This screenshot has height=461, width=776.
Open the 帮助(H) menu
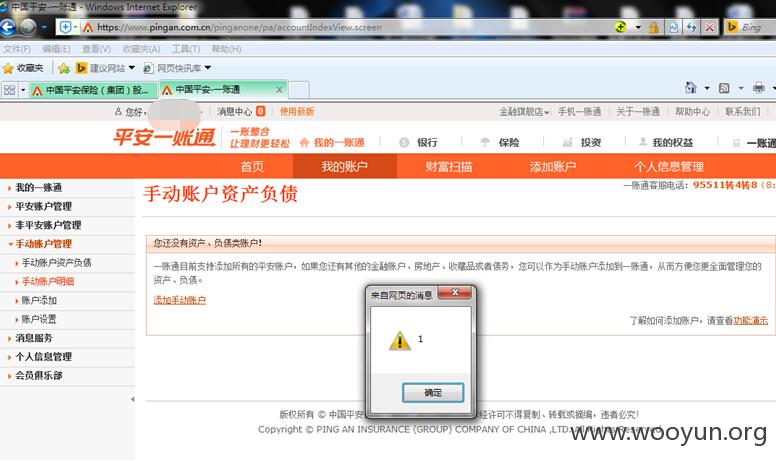click(x=226, y=49)
